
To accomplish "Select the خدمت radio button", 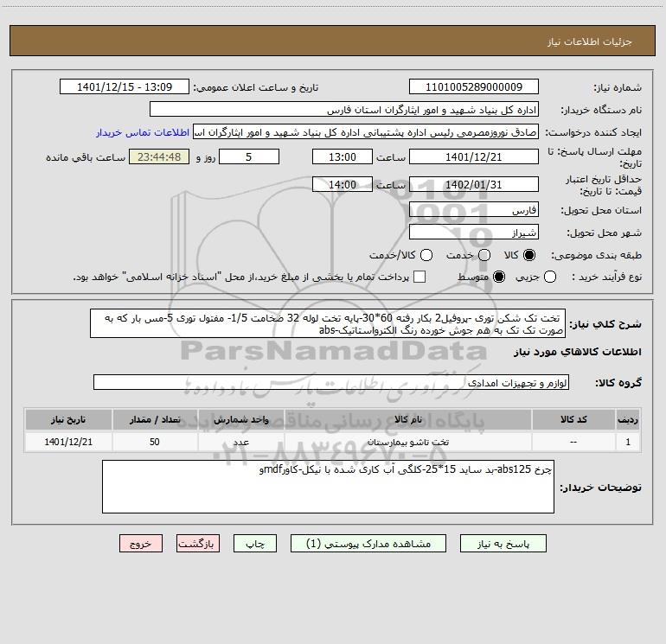I will [484, 255].
